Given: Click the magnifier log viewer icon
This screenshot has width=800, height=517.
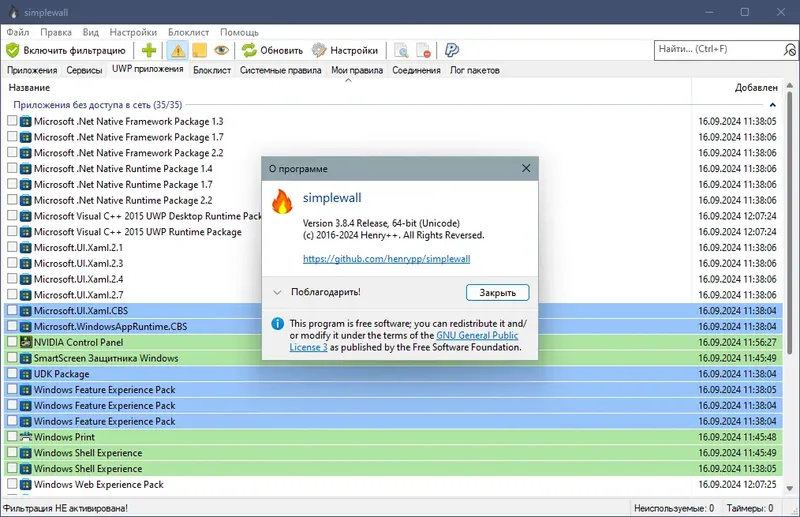Looking at the screenshot, I should (402, 50).
